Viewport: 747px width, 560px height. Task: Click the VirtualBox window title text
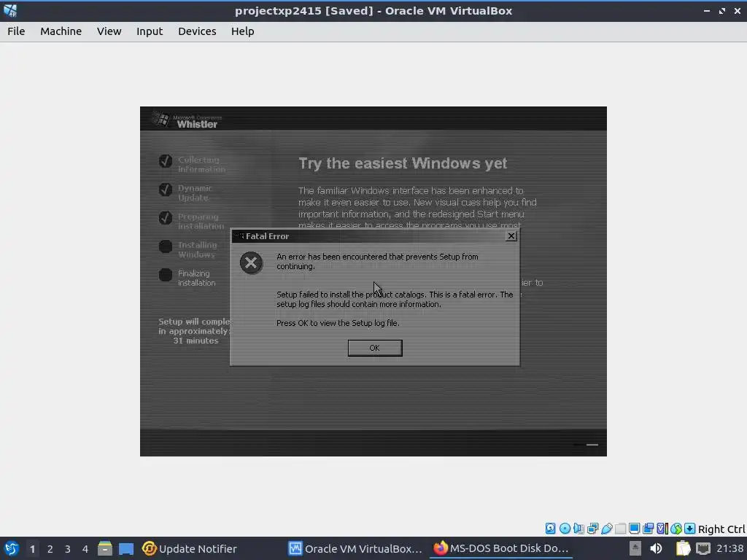coord(373,11)
